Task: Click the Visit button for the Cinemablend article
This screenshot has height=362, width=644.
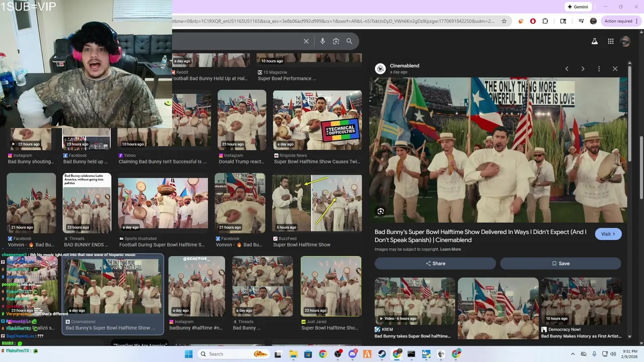Action: (x=608, y=234)
